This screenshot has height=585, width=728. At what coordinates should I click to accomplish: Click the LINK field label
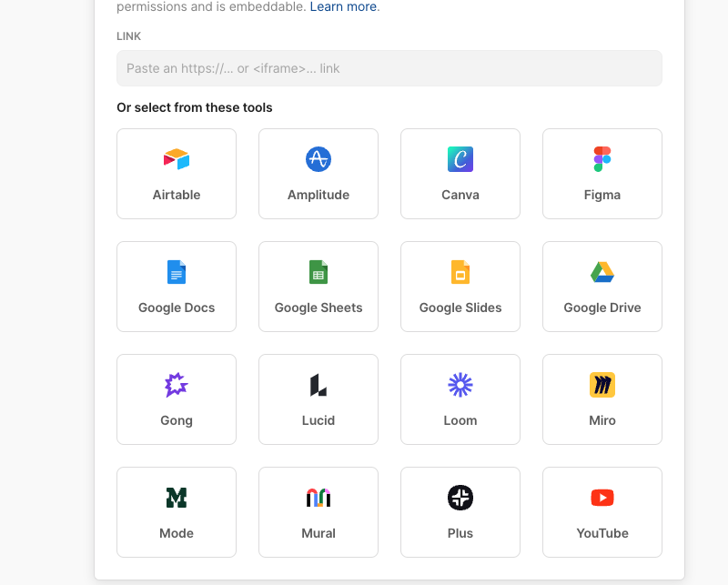128,36
